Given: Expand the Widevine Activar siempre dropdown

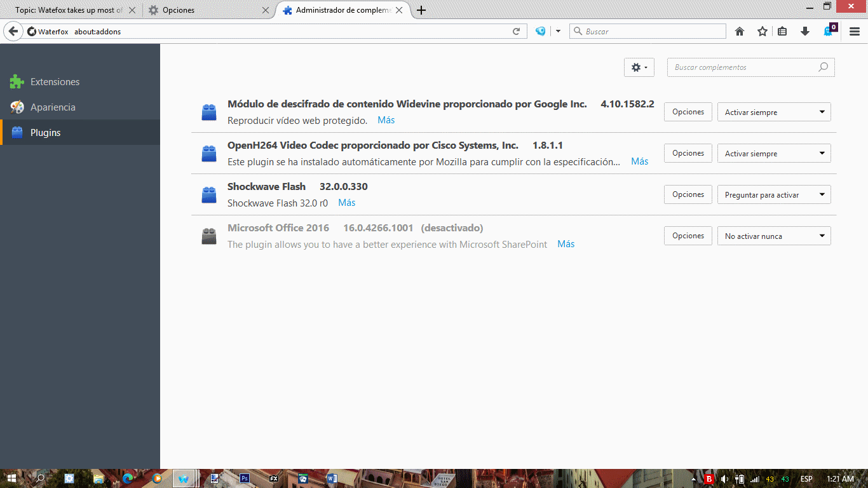Looking at the screenshot, I should point(774,112).
